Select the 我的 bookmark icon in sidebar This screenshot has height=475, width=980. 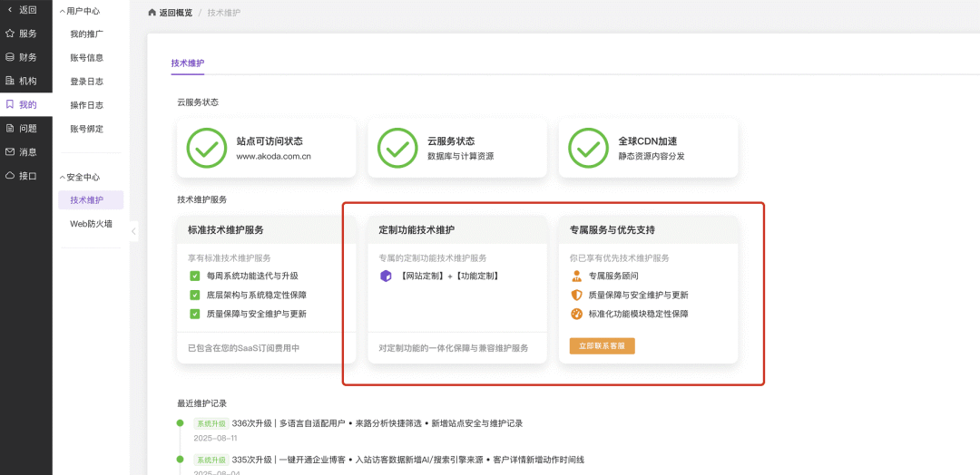click(x=9, y=104)
